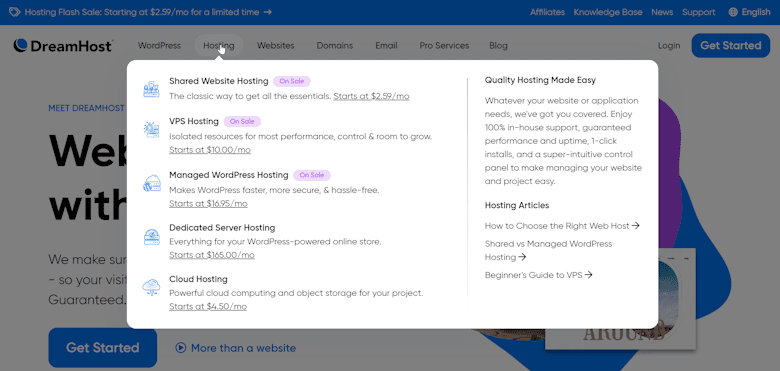Click the header Get Started button
The width and height of the screenshot is (780, 371).
(731, 46)
